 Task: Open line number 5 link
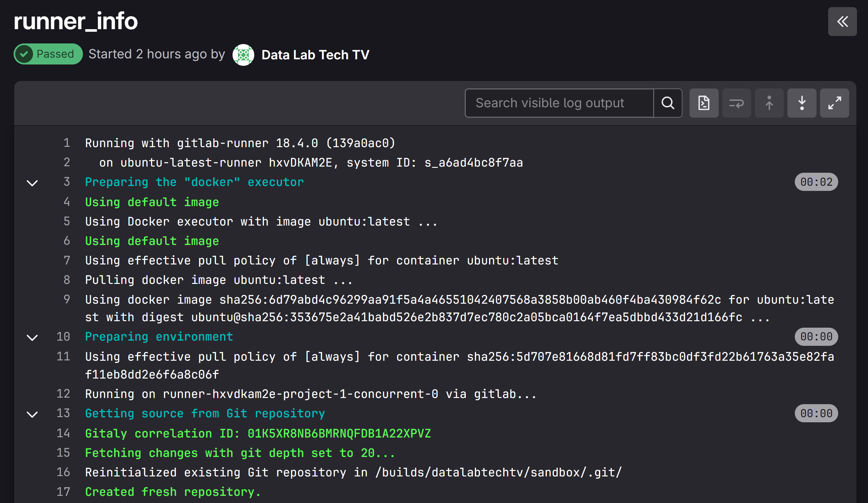click(x=67, y=221)
